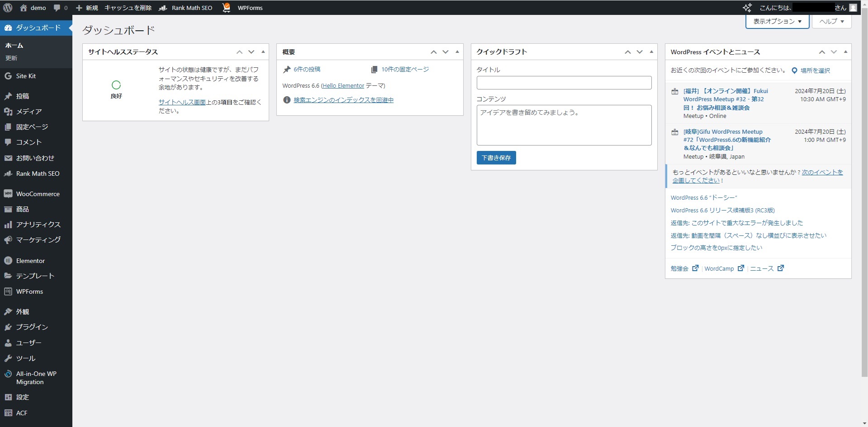The image size is (868, 427).
Task: Open Elementor in the sidebar menu
Action: 30,261
